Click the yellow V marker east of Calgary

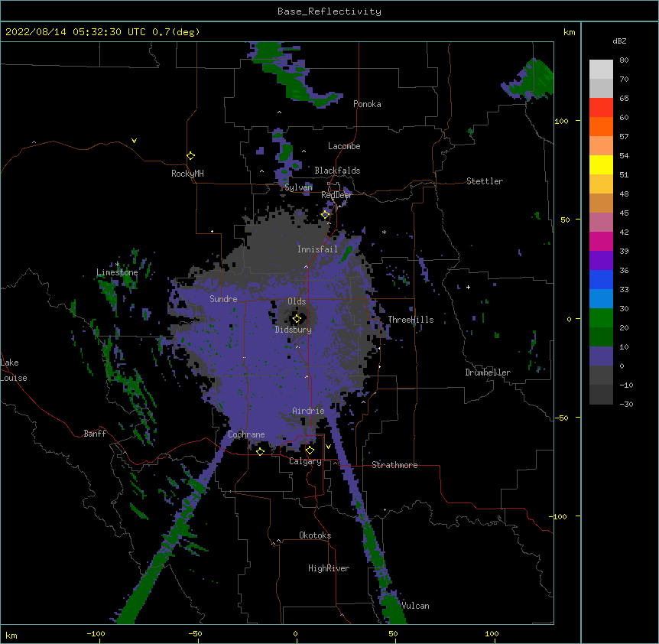[x=328, y=447]
